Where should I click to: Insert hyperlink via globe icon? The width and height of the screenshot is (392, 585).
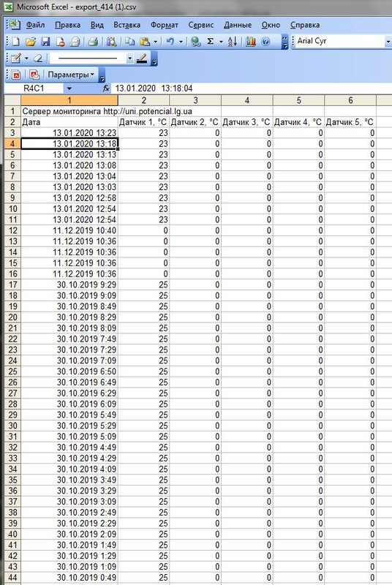pyautogui.click(x=195, y=42)
